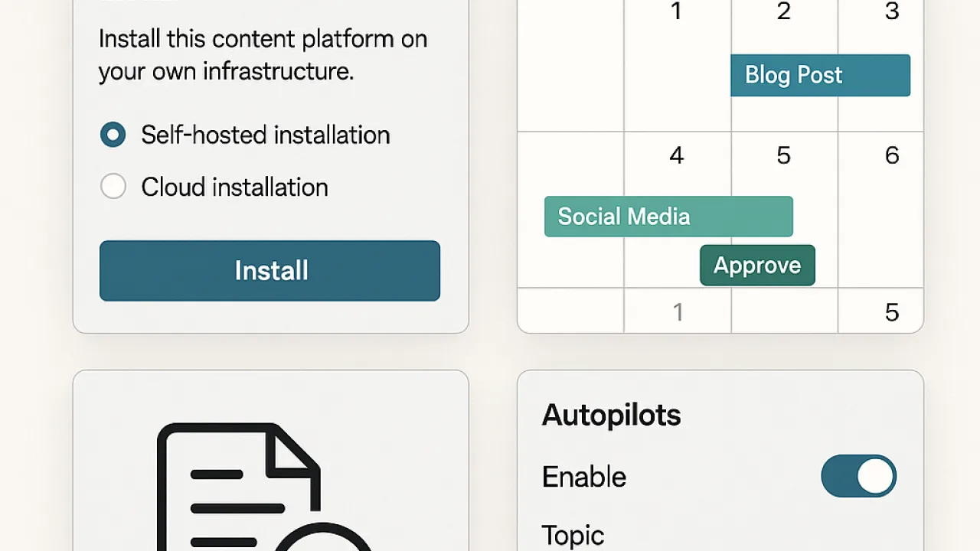The image size is (980, 551).
Task: Click the 'Install this content platform' description
Action: (x=263, y=55)
